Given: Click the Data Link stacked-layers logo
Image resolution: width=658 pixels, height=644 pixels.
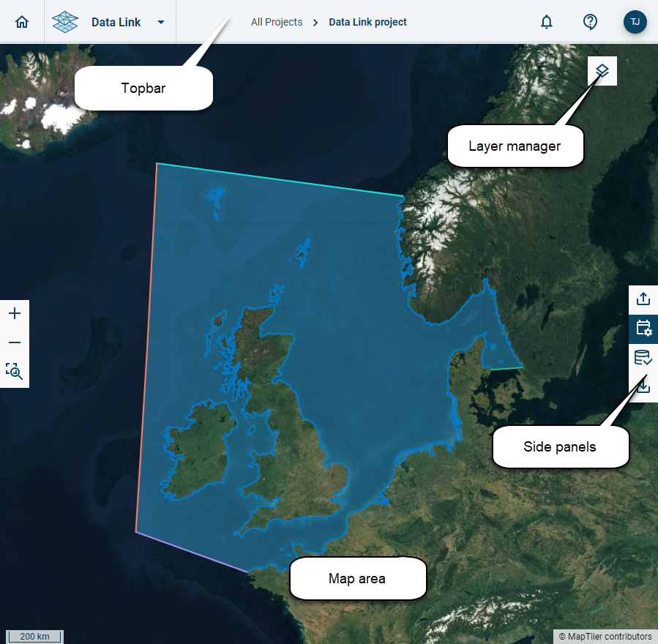Looking at the screenshot, I should click(65, 22).
